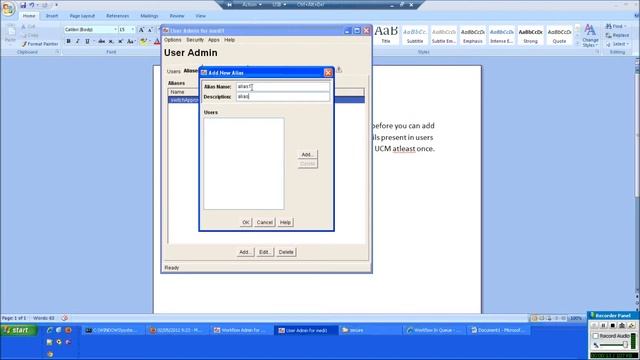This screenshot has width=640, height=360.
Task: Click Cancel in Add New Alias dialog
Action: 264,222
